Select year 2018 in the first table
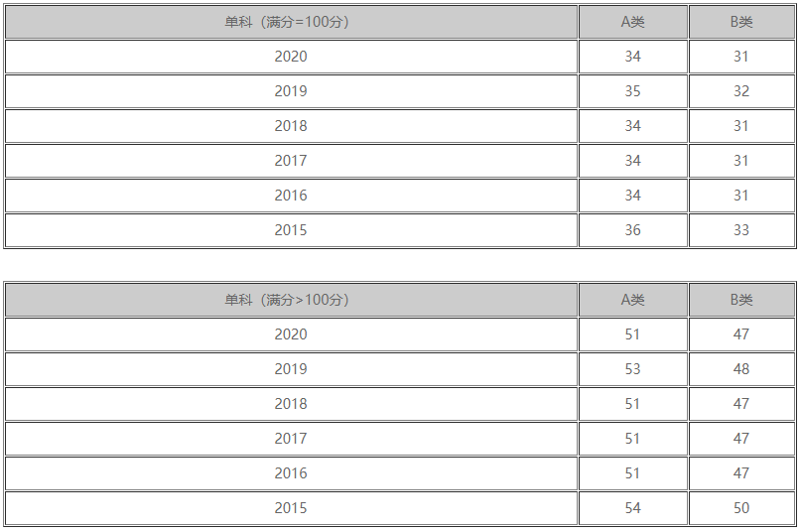 point(291,126)
